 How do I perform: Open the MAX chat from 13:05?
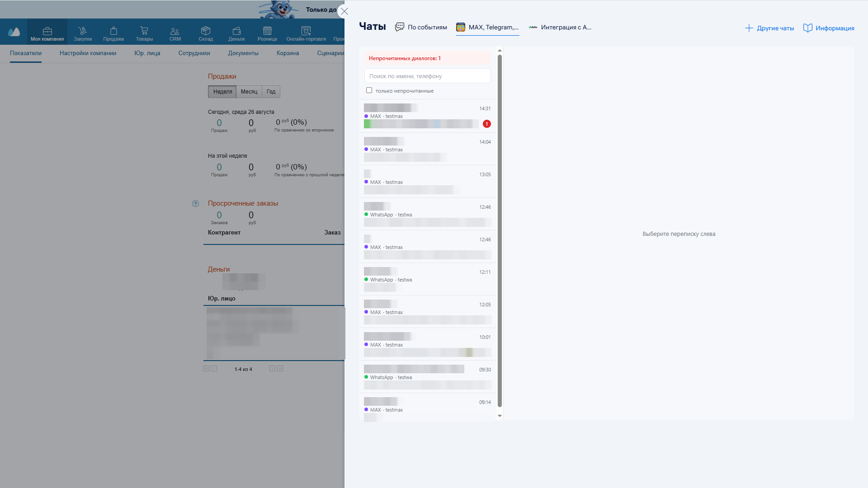point(427,182)
